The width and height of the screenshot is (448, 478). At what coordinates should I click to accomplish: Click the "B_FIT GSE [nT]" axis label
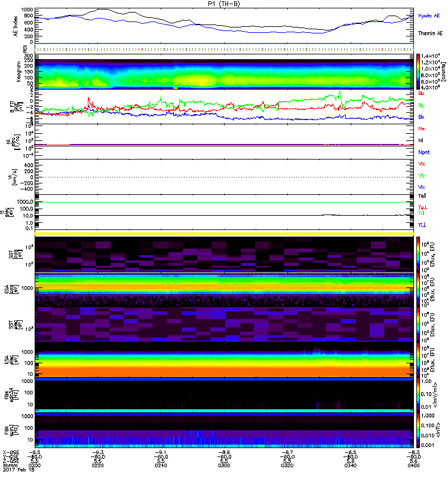pyautogui.click(x=16, y=107)
